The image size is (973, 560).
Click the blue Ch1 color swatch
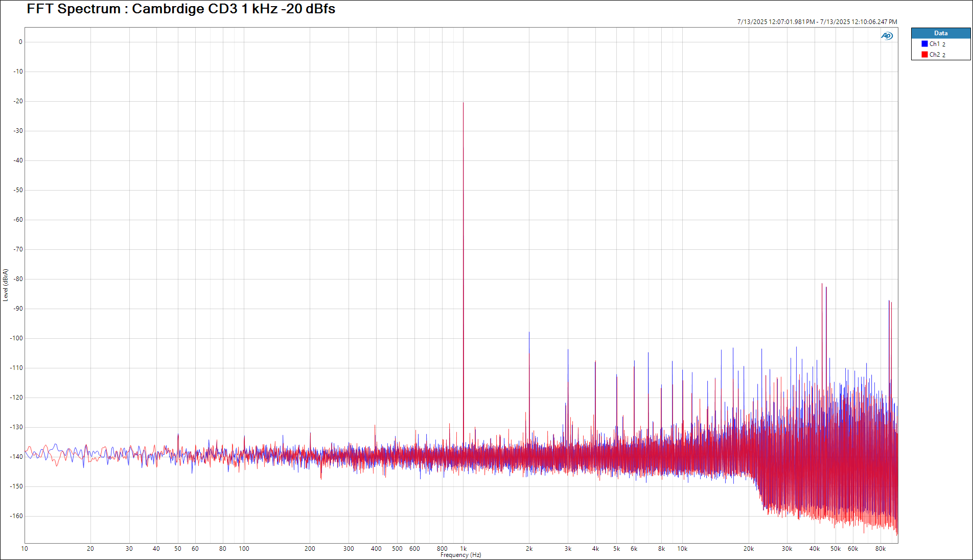(924, 44)
